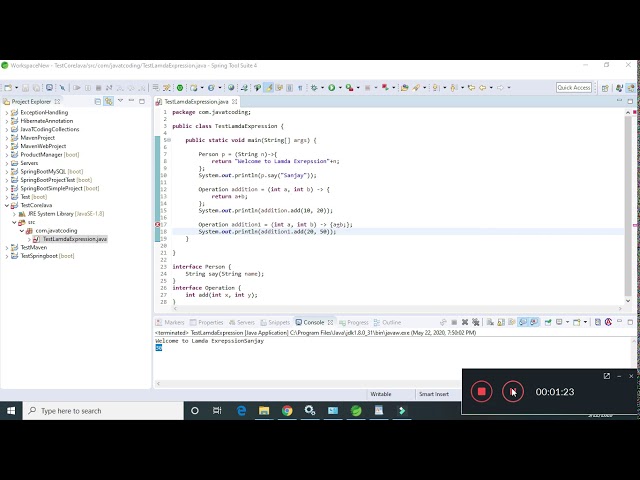
Task: Open the Run button dropdown arrow
Action: [x=340, y=87]
